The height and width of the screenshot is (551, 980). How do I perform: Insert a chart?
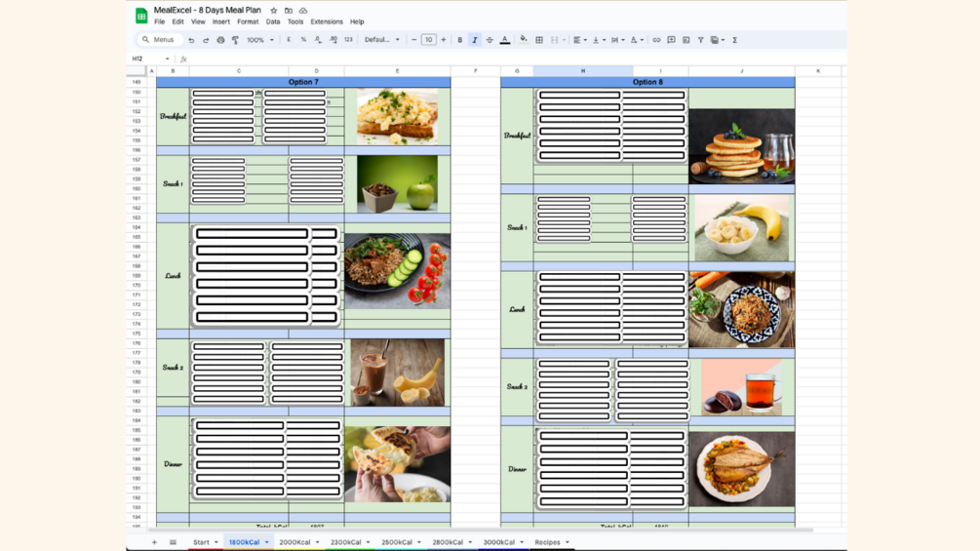coord(686,40)
